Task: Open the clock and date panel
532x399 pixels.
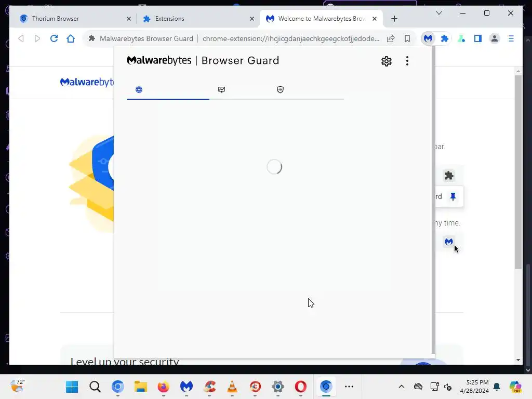Action: point(474,387)
